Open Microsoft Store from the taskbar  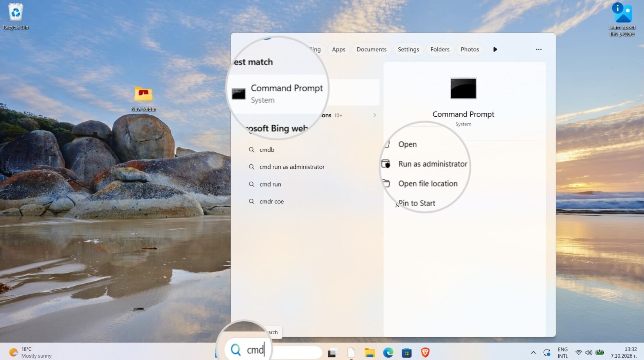point(407,353)
